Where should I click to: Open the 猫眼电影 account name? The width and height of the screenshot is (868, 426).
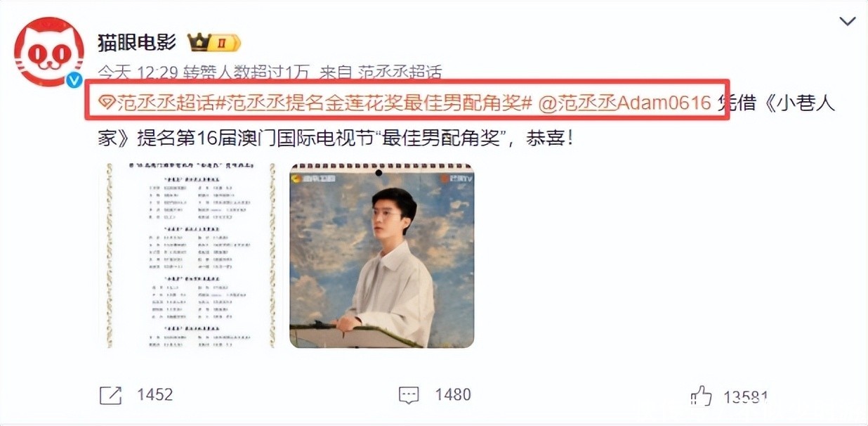click(137, 43)
